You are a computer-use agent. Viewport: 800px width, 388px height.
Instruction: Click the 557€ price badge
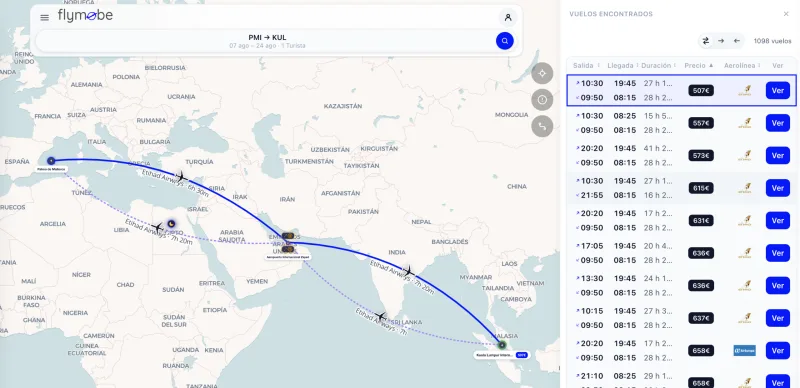tap(701, 123)
